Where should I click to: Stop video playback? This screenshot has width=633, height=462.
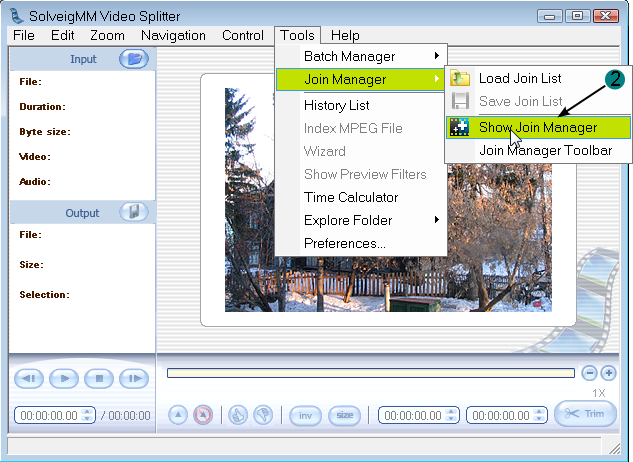99,379
